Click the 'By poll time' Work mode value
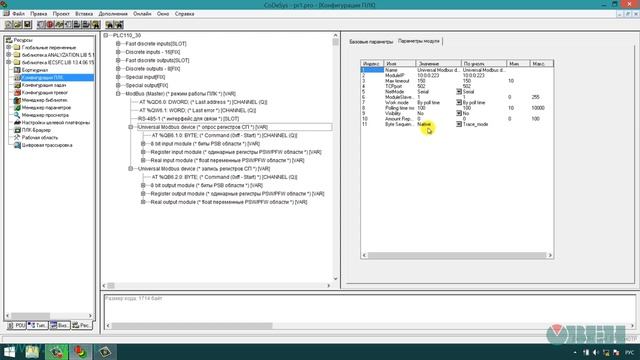The image size is (640, 360). 429,102
